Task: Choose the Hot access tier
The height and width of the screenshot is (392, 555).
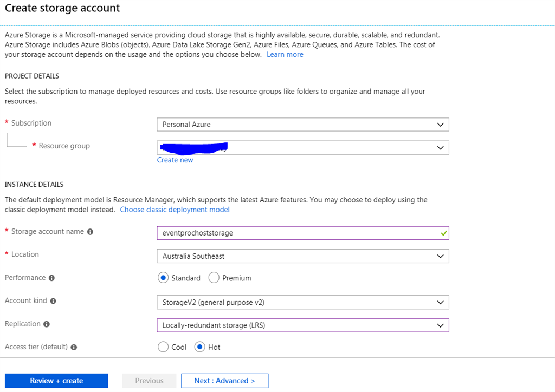Action: (x=201, y=347)
